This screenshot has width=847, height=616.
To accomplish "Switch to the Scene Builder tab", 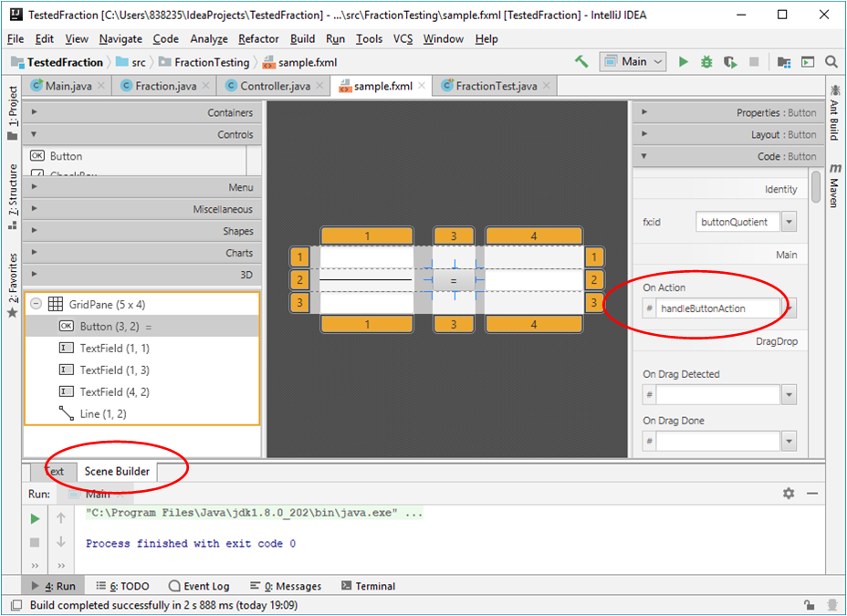I will (117, 471).
